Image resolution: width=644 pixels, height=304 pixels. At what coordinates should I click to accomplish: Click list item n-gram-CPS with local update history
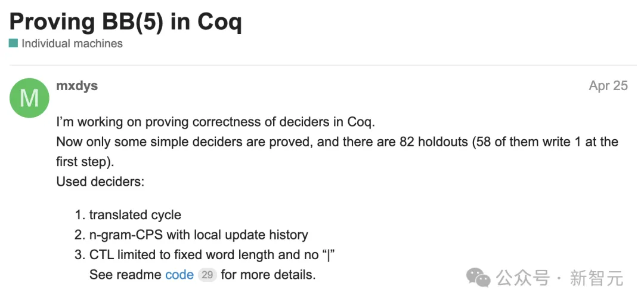point(199,235)
